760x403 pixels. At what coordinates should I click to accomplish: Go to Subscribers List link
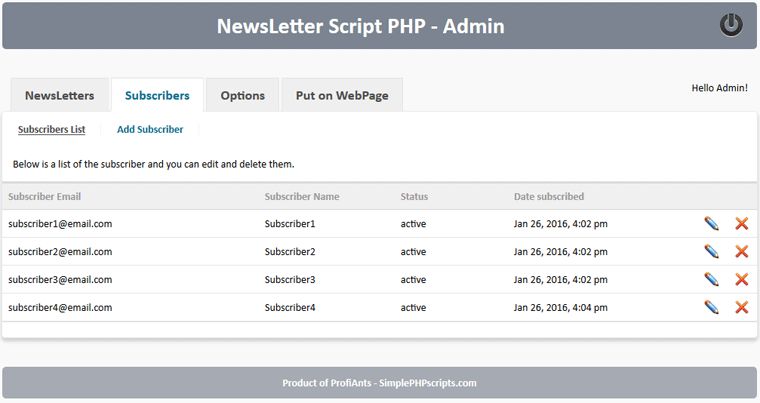point(51,129)
